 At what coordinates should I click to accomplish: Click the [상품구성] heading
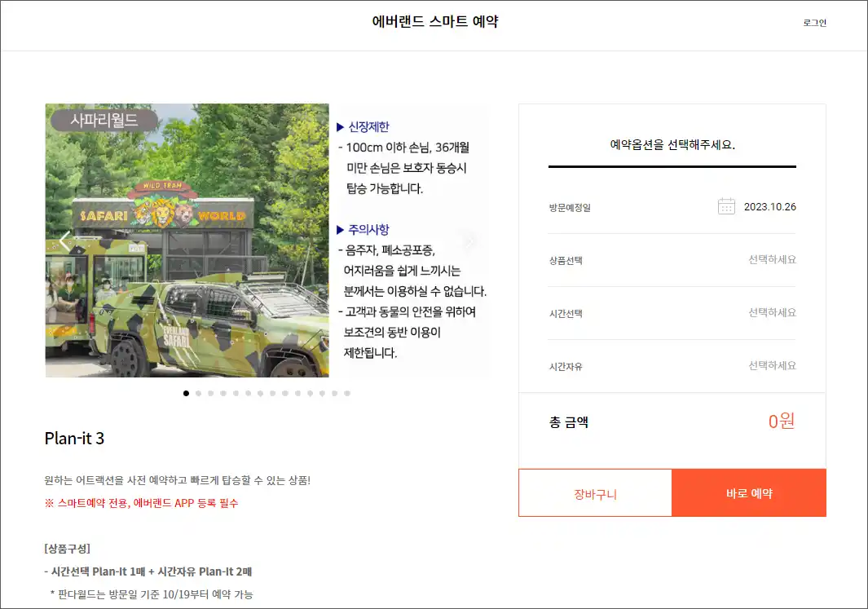click(67, 549)
